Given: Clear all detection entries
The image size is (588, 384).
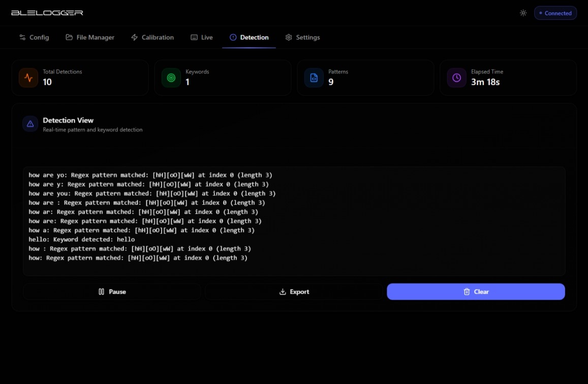Looking at the screenshot, I should 476,292.
